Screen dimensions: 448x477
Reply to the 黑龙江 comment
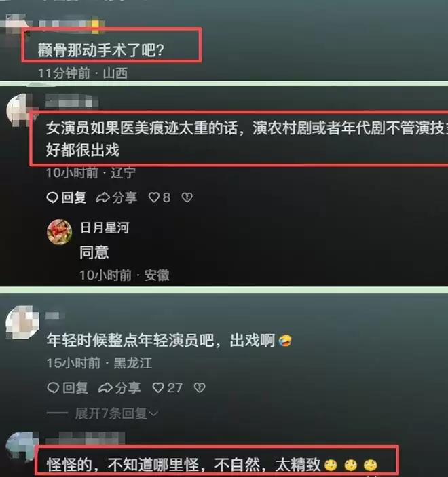point(68,387)
